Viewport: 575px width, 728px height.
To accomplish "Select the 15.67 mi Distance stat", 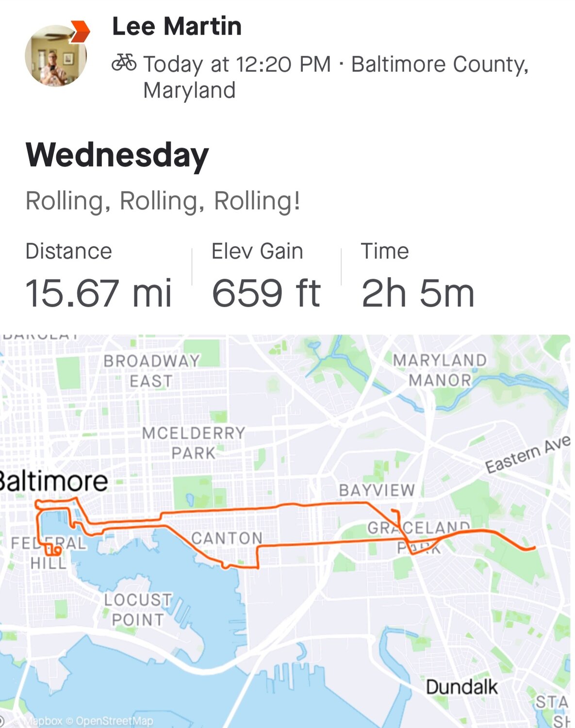I will (99, 293).
